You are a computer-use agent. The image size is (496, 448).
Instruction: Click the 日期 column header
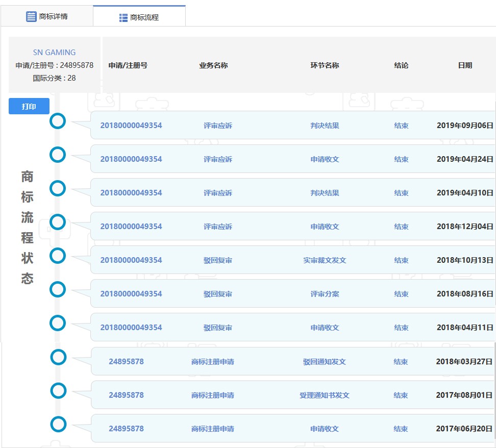(465, 65)
